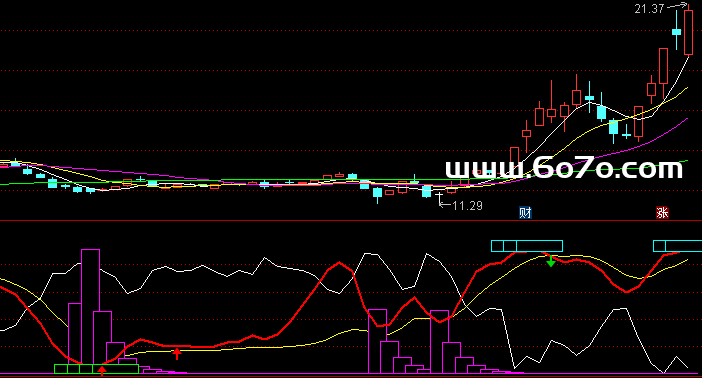This screenshot has height=378, width=702.
Task: Click the green box strip in indicator
Action: [96, 369]
